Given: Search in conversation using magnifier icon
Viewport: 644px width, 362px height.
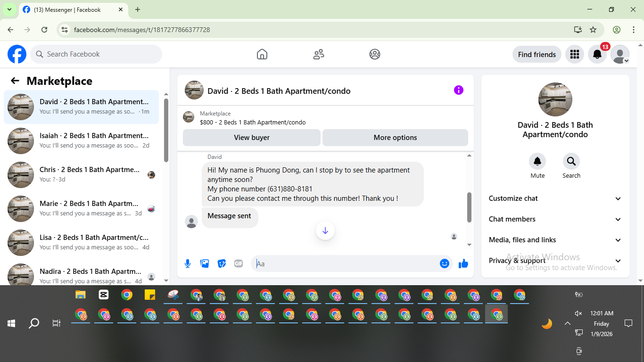Looking at the screenshot, I should tap(571, 162).
